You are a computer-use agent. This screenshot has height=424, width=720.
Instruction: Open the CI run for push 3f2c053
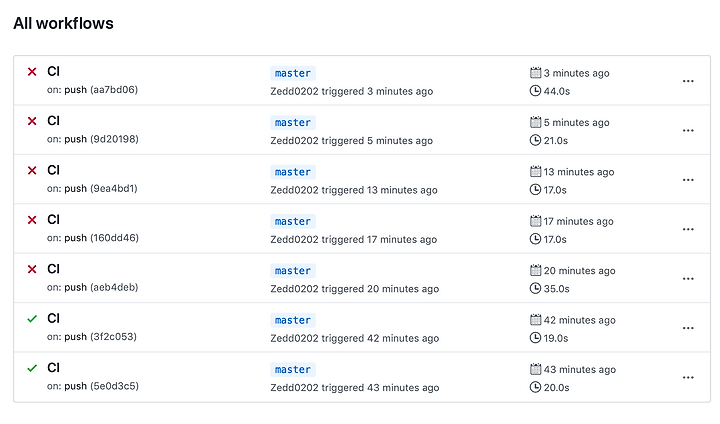click(53, 318)
